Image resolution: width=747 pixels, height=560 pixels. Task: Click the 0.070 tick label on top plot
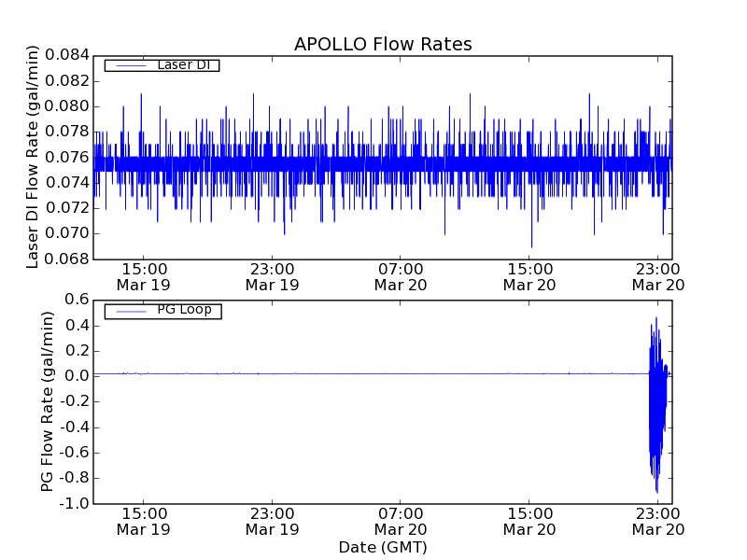point(67,233)
